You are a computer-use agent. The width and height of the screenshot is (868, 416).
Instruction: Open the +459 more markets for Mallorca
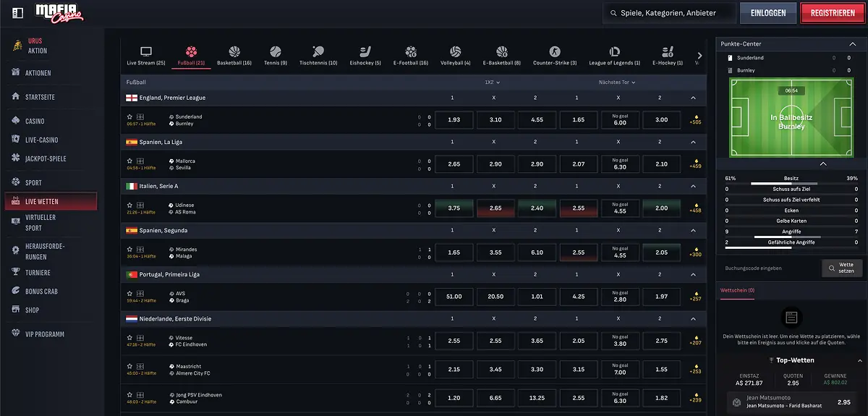696,164
